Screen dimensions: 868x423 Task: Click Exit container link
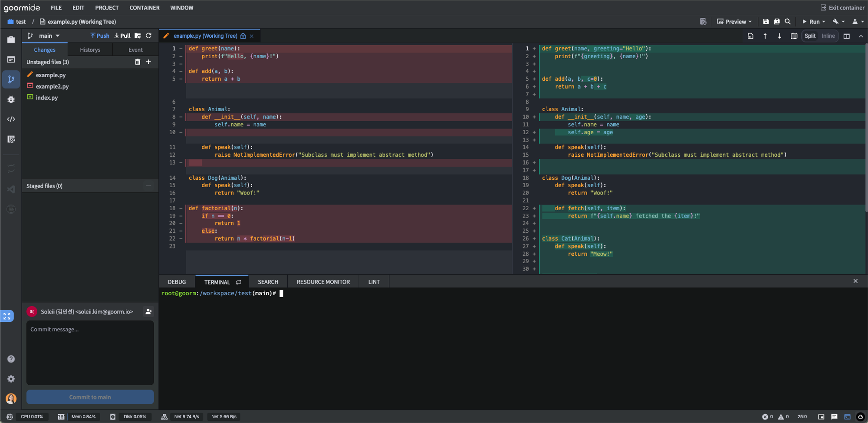click(842, 8)
